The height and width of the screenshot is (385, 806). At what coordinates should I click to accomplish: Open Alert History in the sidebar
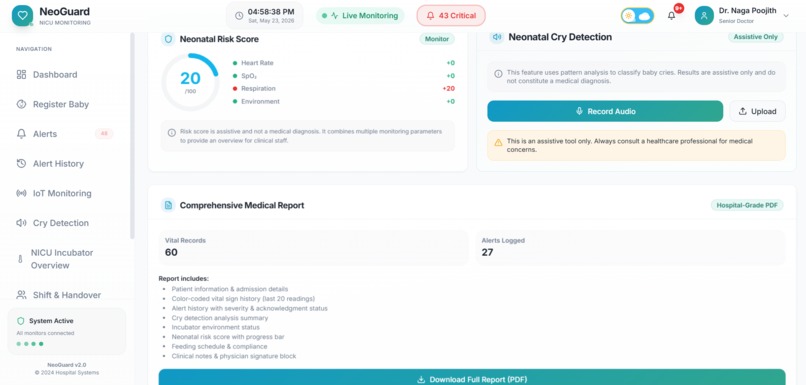[x=67, y=163]
